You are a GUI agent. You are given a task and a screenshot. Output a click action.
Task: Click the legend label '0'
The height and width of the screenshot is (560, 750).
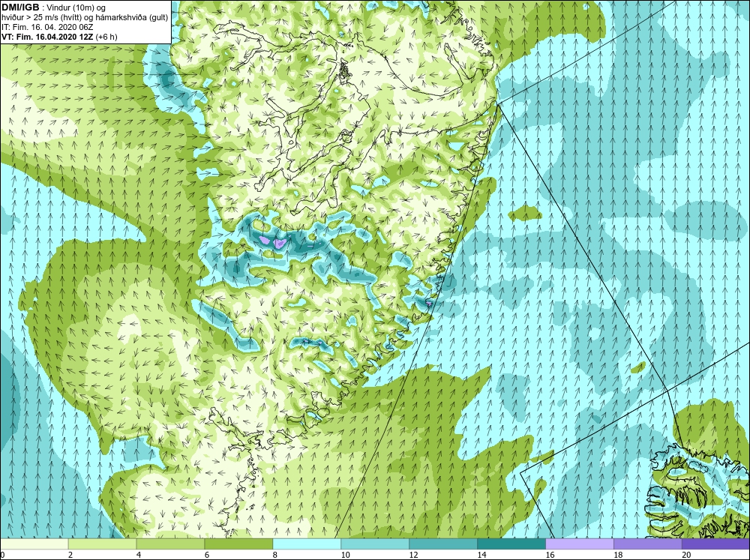coord(2,555)
